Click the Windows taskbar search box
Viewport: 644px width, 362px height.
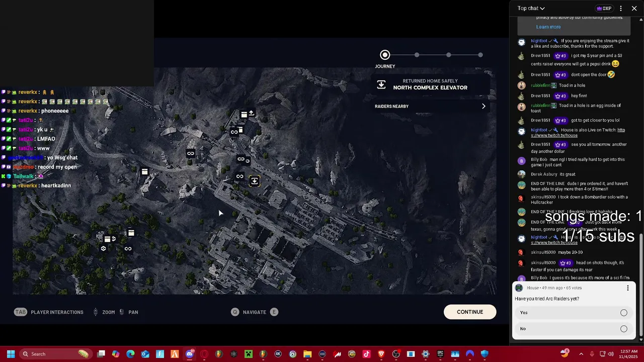click(55, 354)
